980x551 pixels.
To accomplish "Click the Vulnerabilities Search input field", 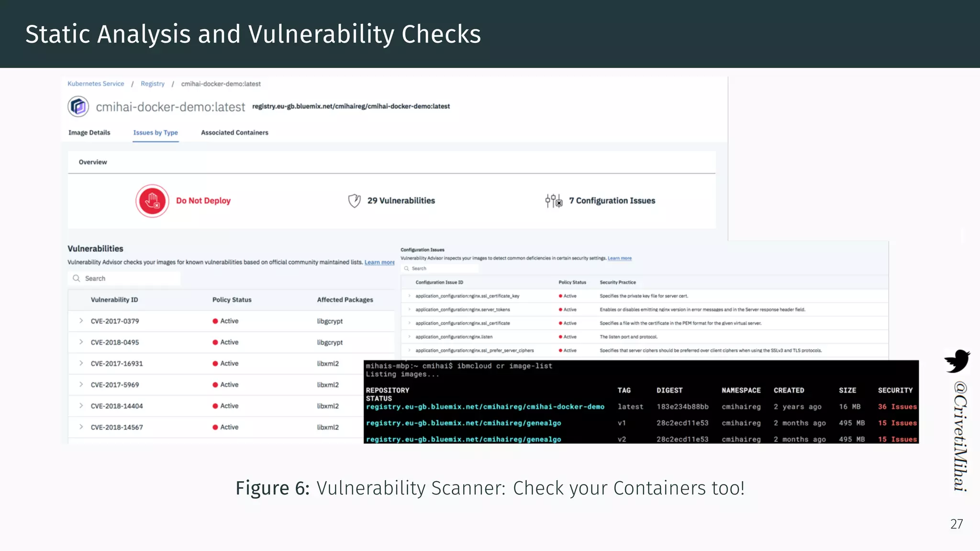I will pyautogui.click(x=124, y=278).
